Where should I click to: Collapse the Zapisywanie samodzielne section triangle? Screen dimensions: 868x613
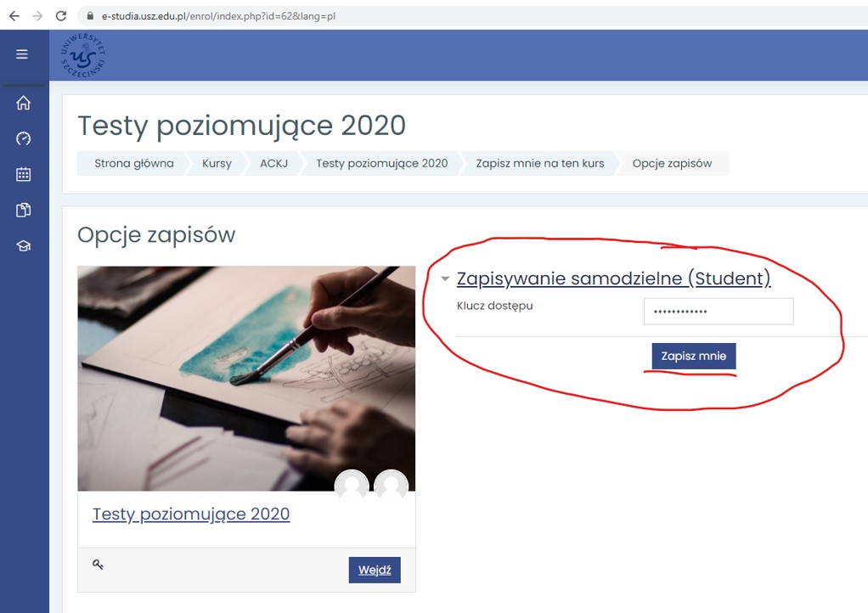445,278
